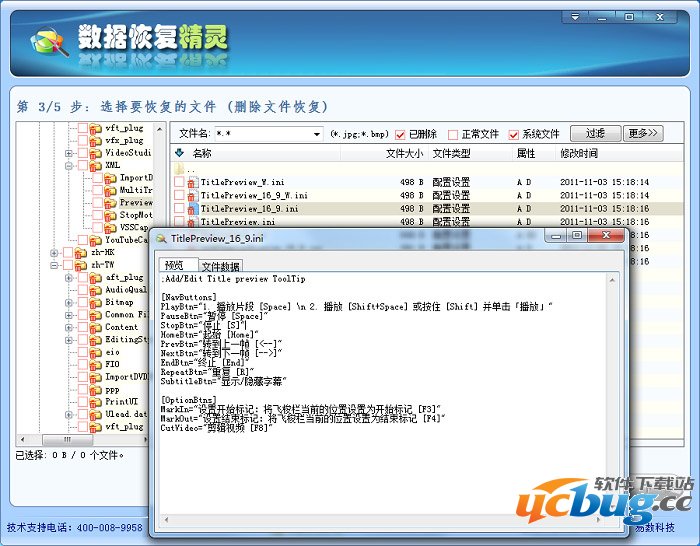700x546 pixels.
Task: Expand the VideoStudi folder node
Action: pos(69,154)
